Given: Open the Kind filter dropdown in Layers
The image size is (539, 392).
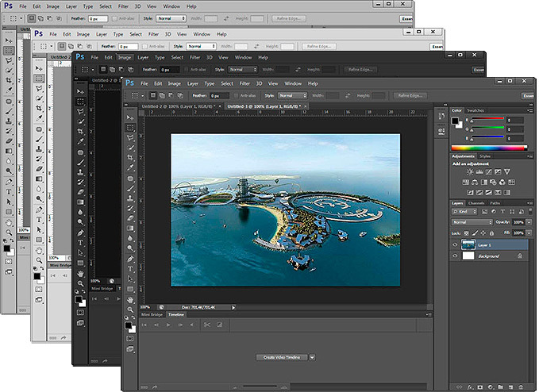Looking at the screenshot, I should point(464,212).
